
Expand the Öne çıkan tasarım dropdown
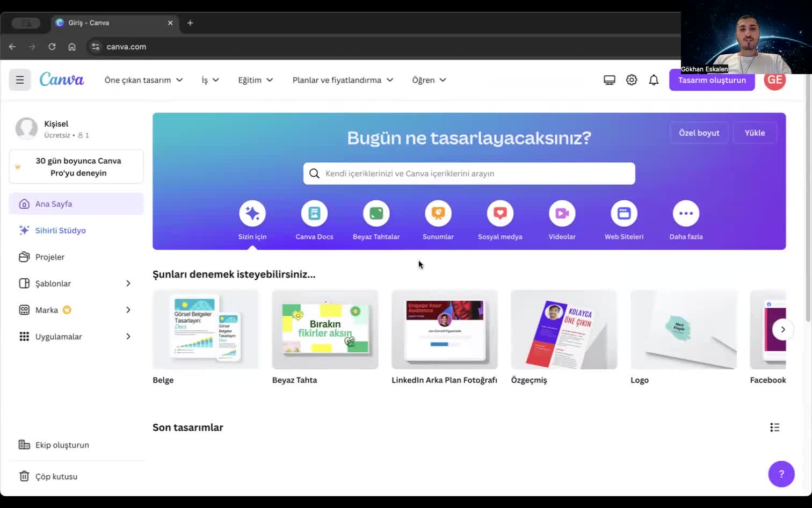[x=143, y=80]
